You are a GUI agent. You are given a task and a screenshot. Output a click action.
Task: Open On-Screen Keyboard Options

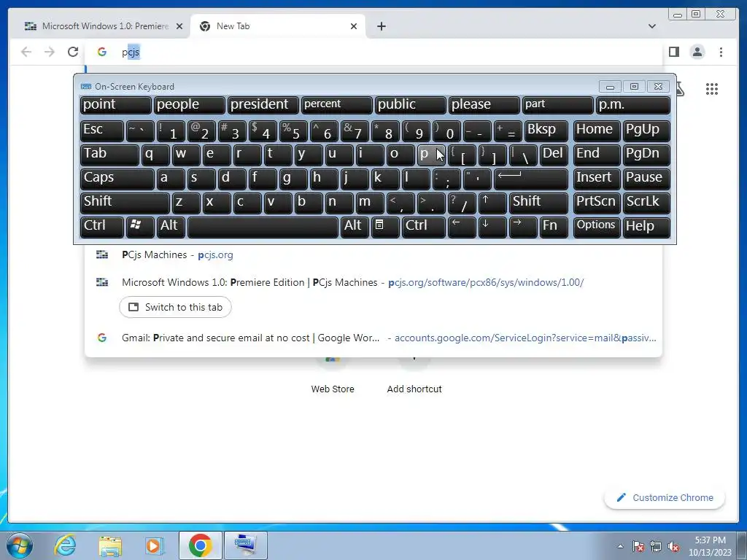597,227
